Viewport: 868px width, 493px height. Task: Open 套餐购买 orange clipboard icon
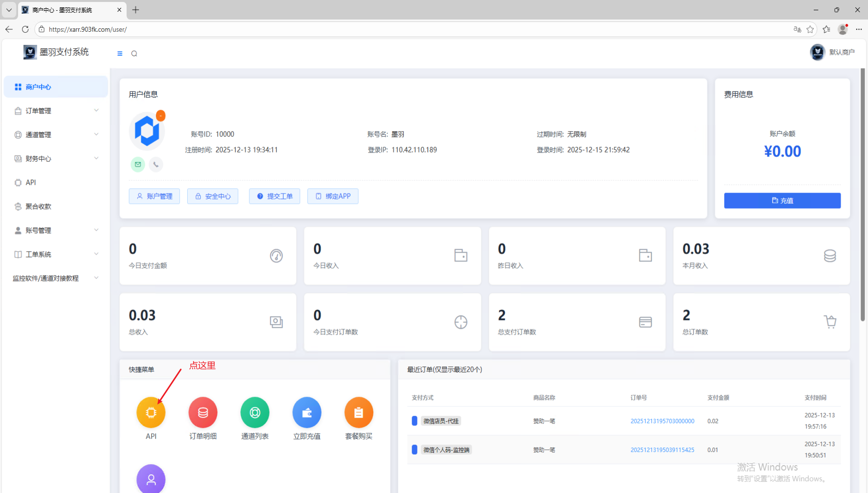coord(359,412)
